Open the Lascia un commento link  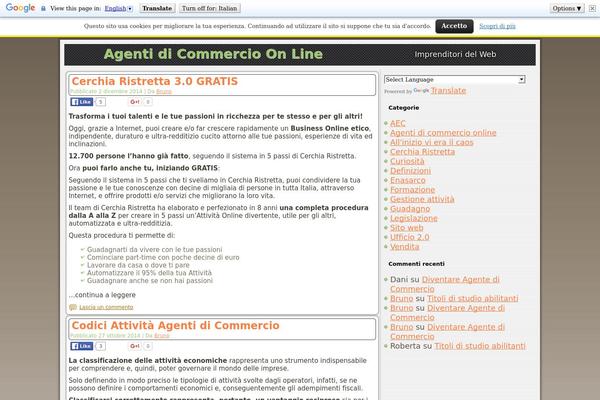point(106,307)
